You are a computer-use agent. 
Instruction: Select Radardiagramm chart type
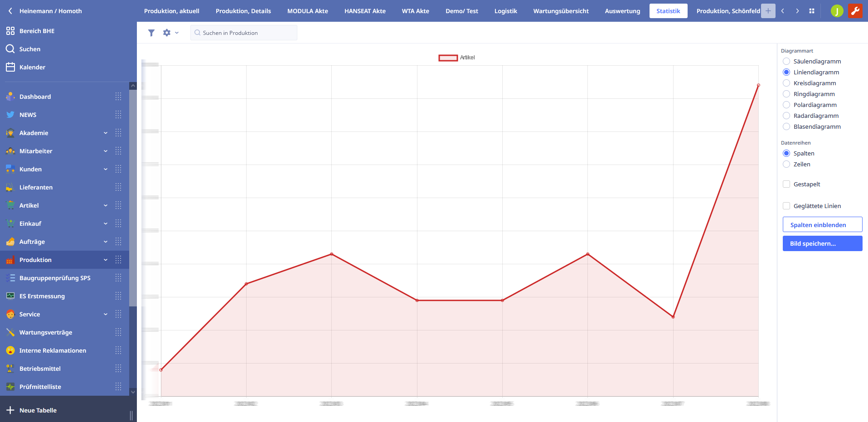tap(786, 116)
